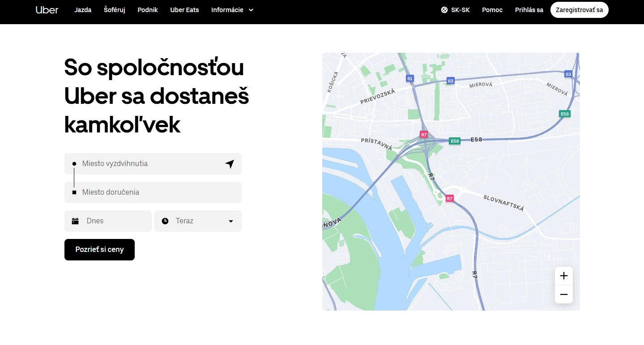Zoom out on the map
This screenshot has height=345, width=644.
564,294
